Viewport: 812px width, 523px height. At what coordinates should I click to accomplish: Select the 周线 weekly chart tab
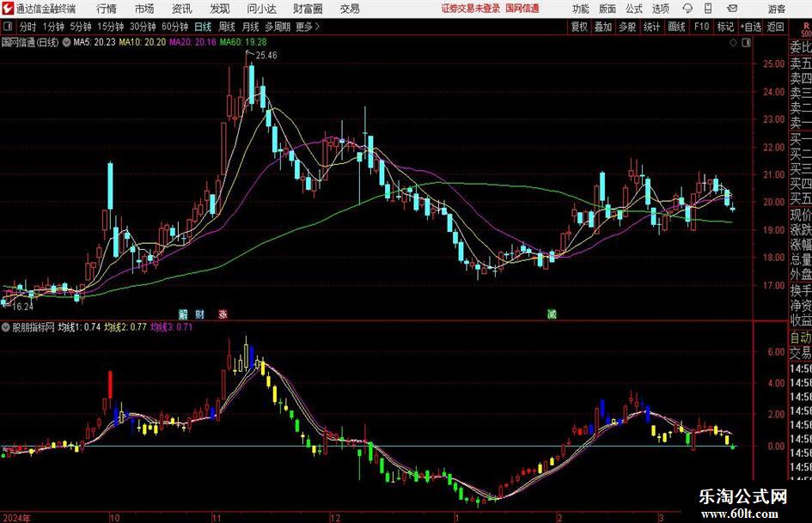pyautogui.click(x=226, y=27)
